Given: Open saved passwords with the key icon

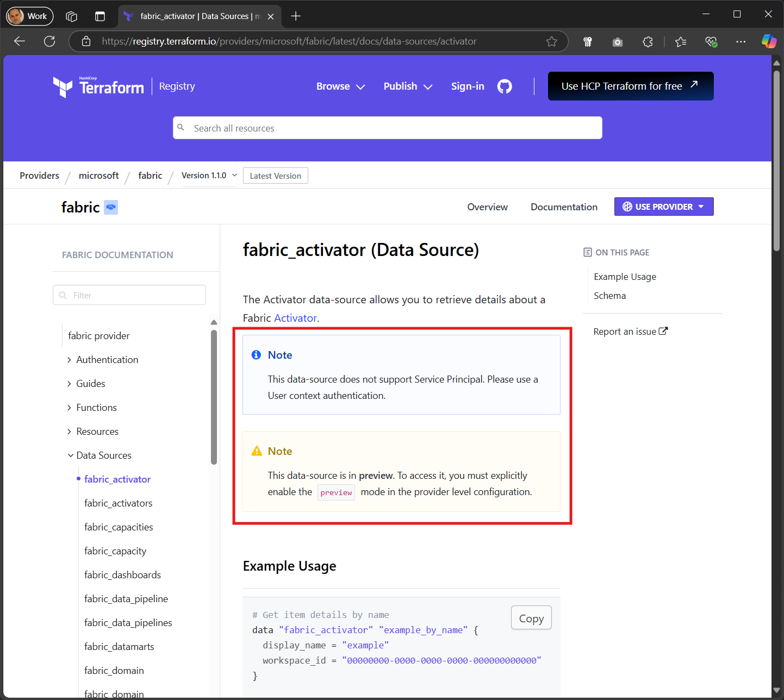Looking at the screenshot, I should (587, 41).
